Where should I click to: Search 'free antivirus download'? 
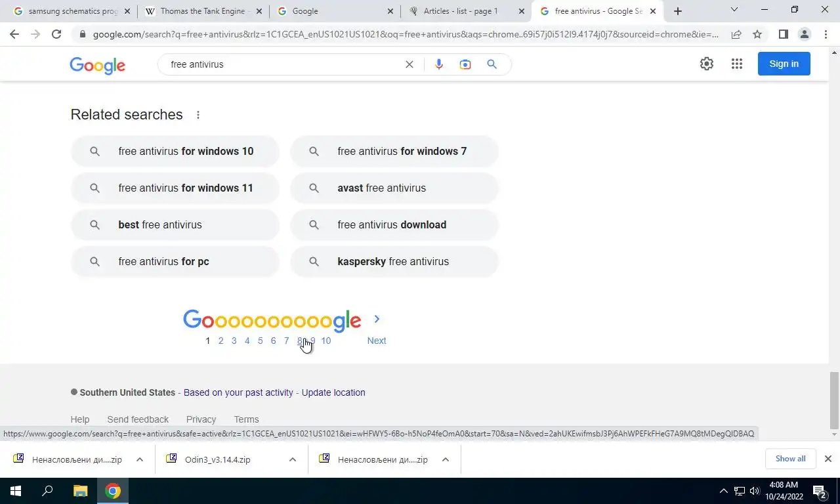click(x=394, y=225)
